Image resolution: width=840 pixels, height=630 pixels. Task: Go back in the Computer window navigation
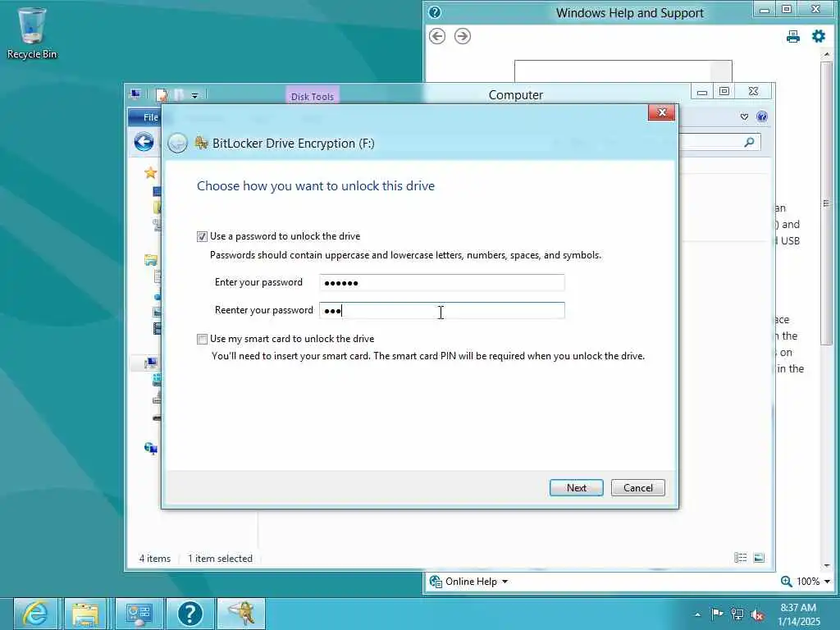(144, 142)
